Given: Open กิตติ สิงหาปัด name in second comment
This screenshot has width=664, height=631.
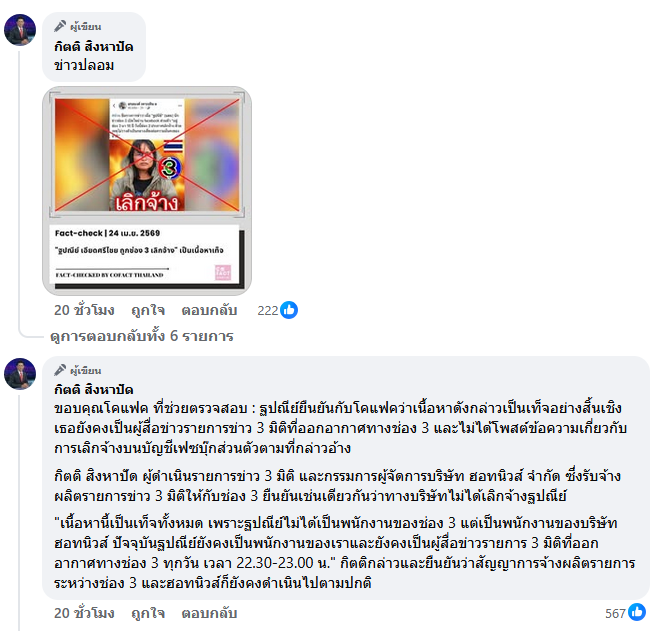Looking at the screenshot, I should tap(94, 389).
